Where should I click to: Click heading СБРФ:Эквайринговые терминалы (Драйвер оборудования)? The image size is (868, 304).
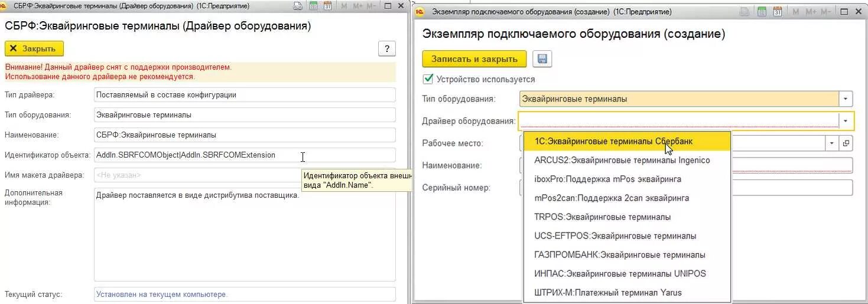[158, 26]
